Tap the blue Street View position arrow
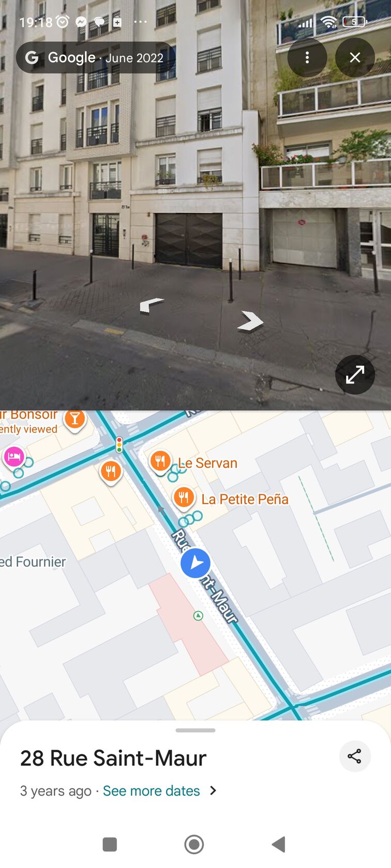The width and height of the screenshot is (391, 868). [x=195, y=563]
